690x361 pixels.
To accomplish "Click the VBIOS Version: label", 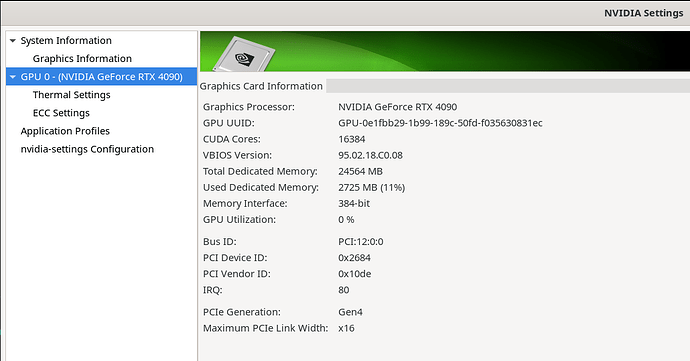I will [x=237, y=155].
